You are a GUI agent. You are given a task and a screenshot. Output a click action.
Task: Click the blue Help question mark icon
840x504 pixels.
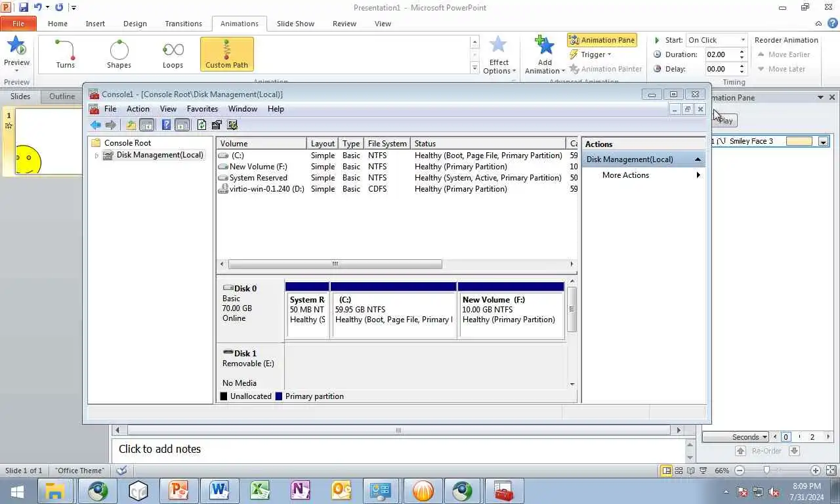pyautogui.click(x=167, y=125)
